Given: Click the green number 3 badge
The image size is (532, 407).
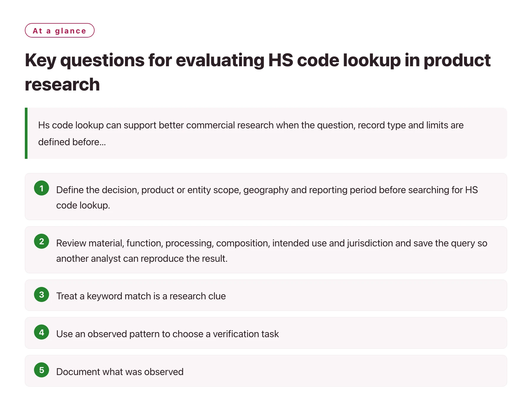Looking at the screenshot, I should pos(42,295).
